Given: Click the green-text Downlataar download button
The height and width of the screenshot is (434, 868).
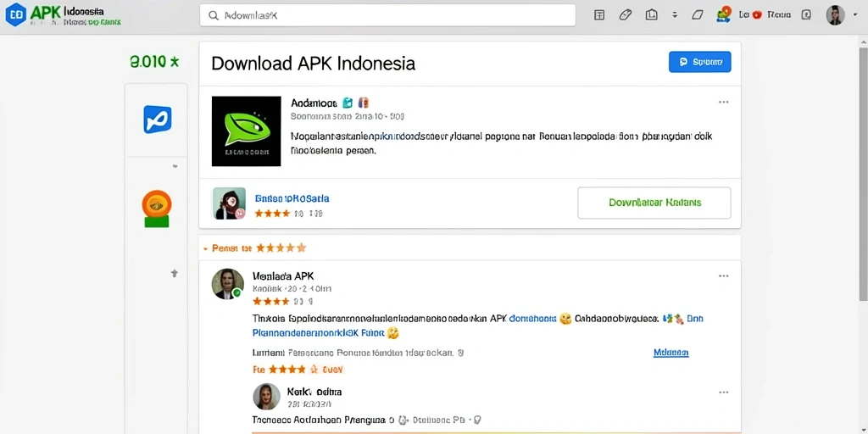Looking at the screenshot, I should pos(654,203).
